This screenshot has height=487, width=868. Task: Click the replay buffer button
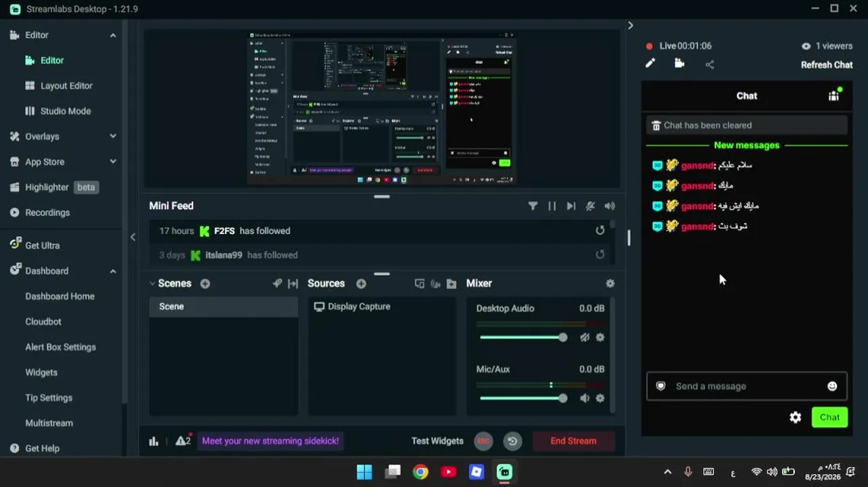pyautogui.click(x=512, y=442)
